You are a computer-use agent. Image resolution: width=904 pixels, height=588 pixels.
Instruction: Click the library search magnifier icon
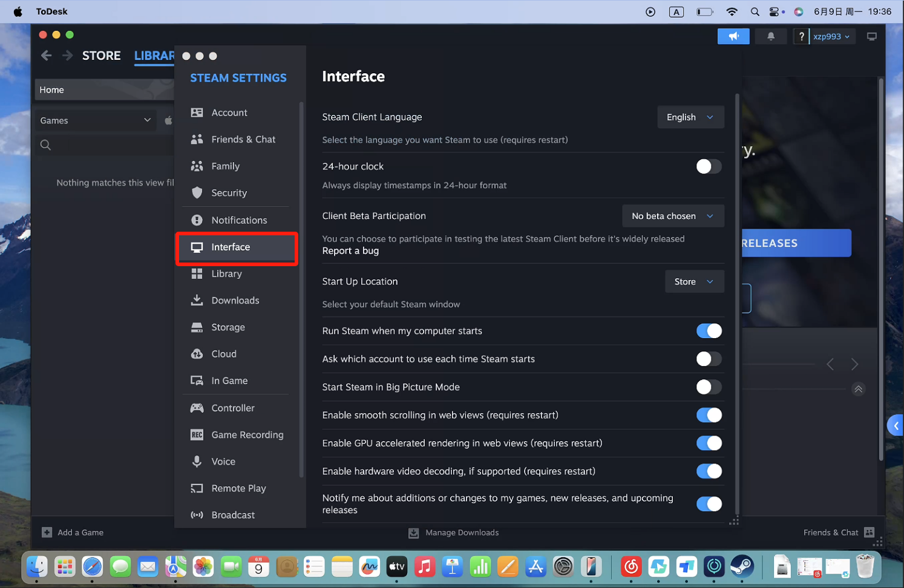45,145
